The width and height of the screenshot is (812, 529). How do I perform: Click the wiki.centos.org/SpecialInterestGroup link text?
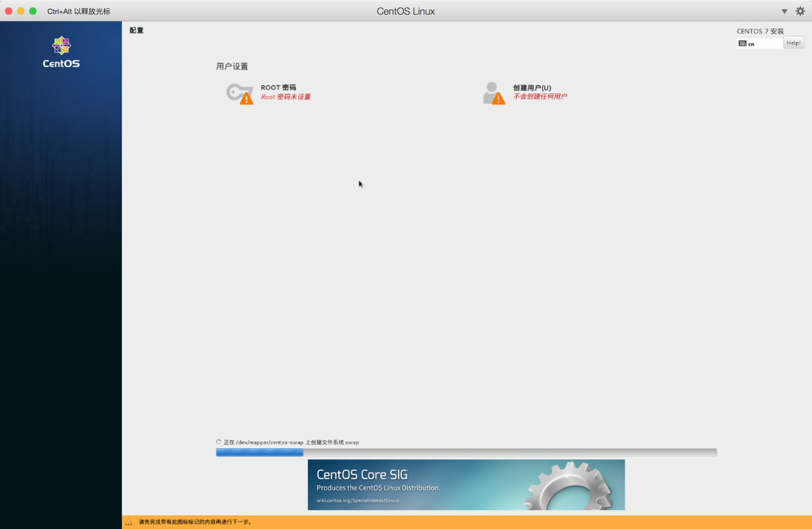click(358, 501)
